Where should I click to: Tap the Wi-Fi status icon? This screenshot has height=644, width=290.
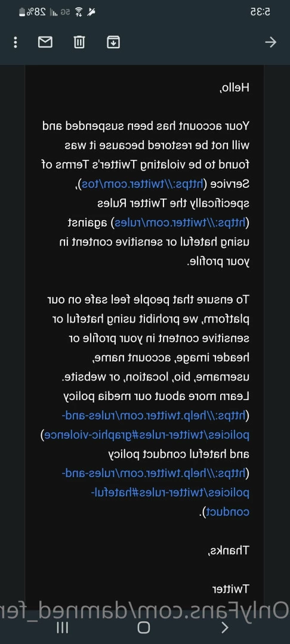(78, 13)
